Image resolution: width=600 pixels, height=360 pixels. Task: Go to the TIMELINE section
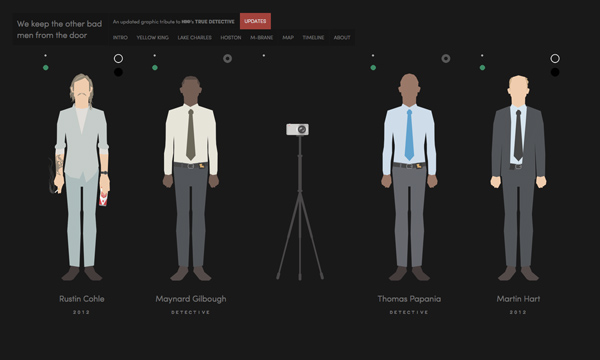(x=313, y=37)
